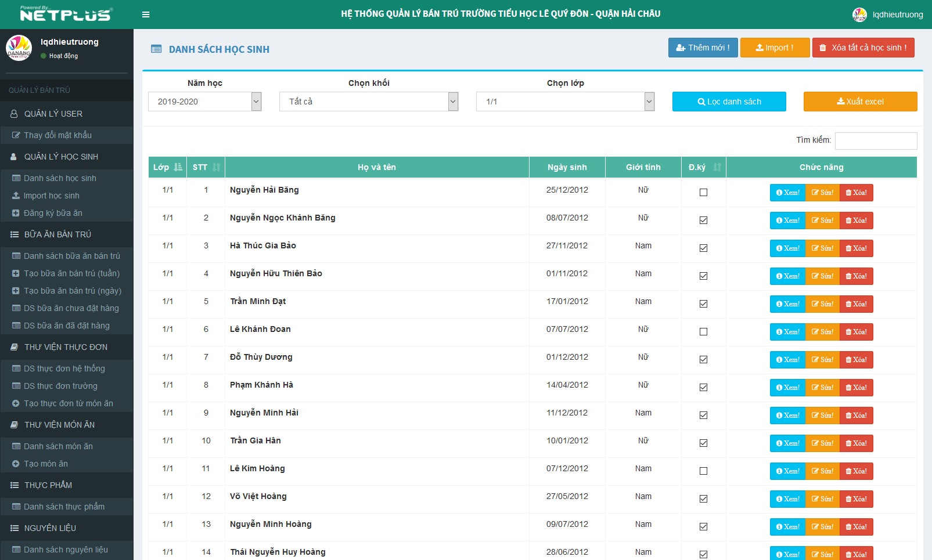Screen dimensions: 932x560
Task: Delete Trần Minh Đạt's record (Xóa)
Action: coord(856,304)
